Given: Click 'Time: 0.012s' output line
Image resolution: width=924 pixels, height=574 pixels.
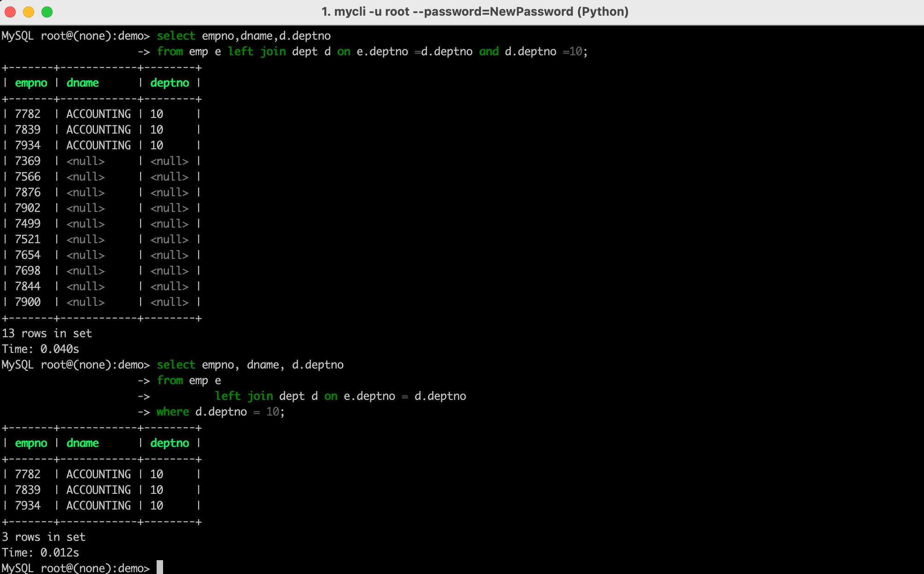Looking at the screenshot, I should point(41,553).
